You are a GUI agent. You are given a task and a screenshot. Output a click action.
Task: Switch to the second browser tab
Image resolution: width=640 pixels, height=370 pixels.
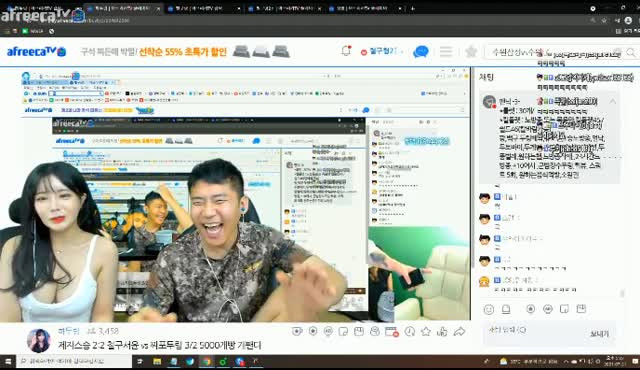[x=122, y=8]
